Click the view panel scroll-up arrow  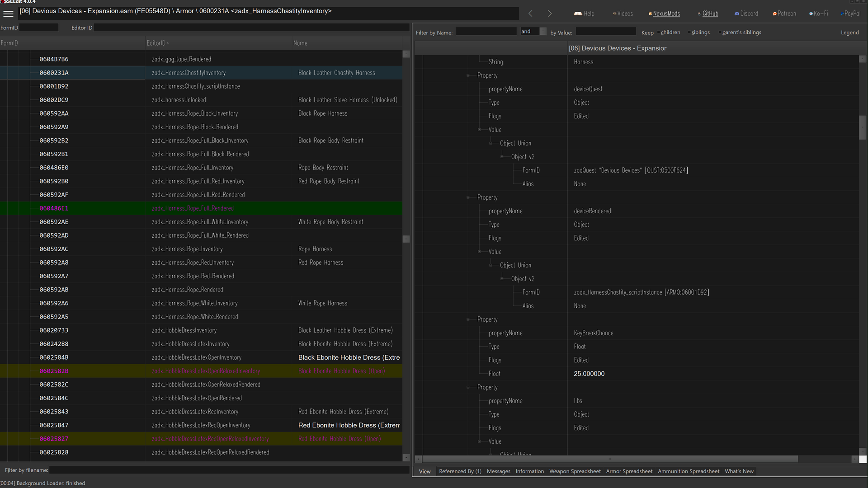(863, 59)
